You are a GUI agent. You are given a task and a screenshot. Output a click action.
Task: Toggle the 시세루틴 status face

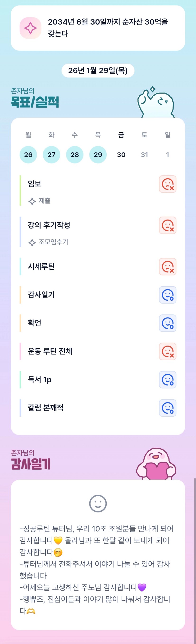click(168, 267)
